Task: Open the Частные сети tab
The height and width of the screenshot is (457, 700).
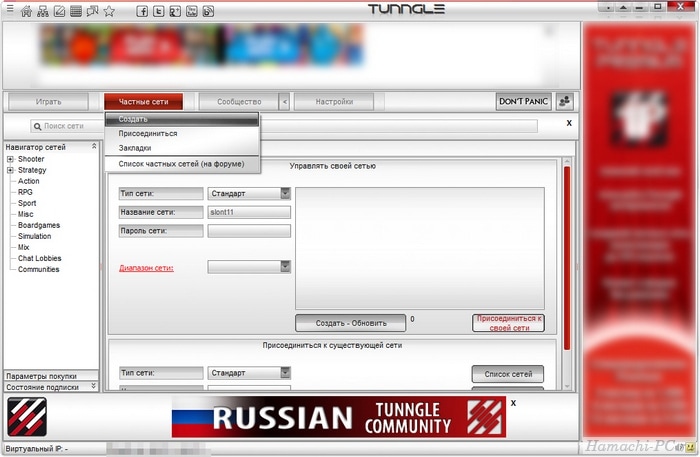Action: click(x=143, y=102)
